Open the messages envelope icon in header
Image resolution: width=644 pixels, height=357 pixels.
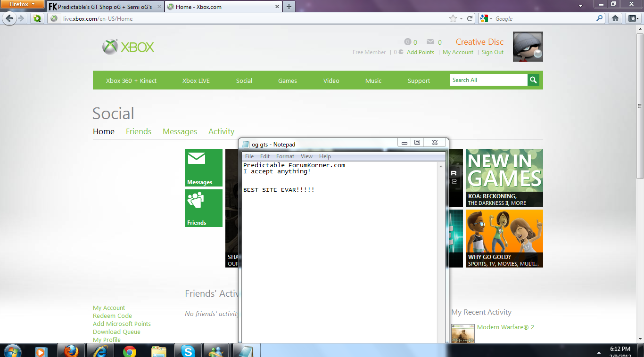430,42
